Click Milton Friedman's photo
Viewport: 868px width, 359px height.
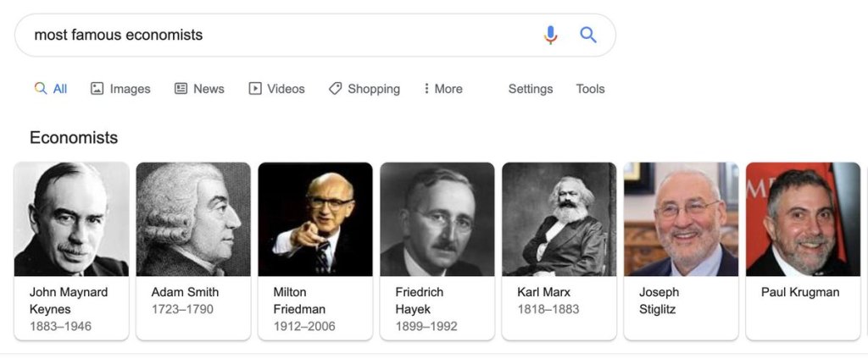coord(315,219)
